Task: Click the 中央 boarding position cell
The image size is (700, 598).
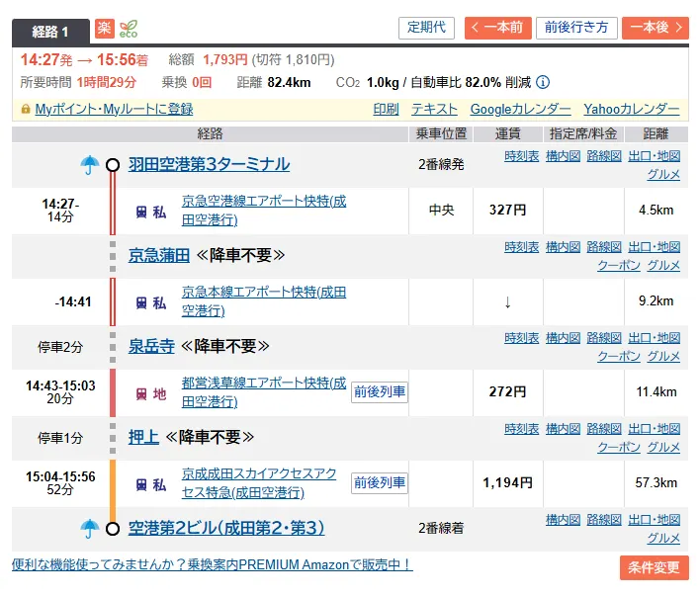Action: click(x=441, y=210)
